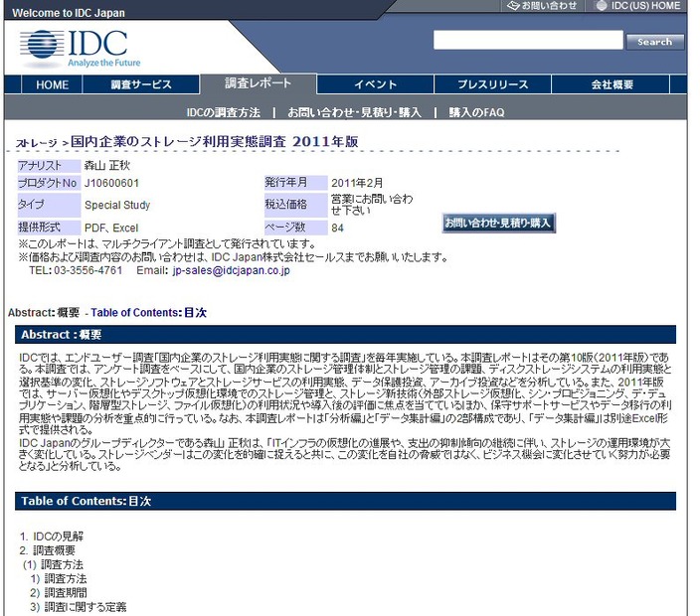Click the page count value 84
The width and height of the screenshot is (700, 616).
click(337, 228)
